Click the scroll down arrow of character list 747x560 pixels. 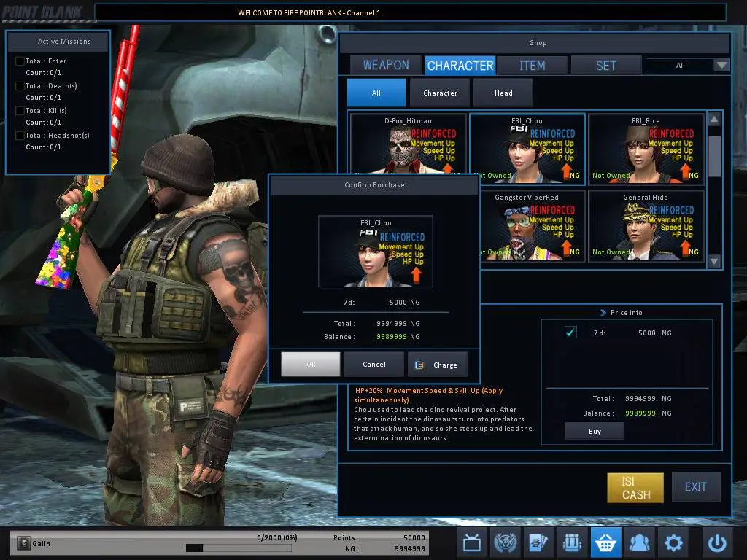(714, 261)
